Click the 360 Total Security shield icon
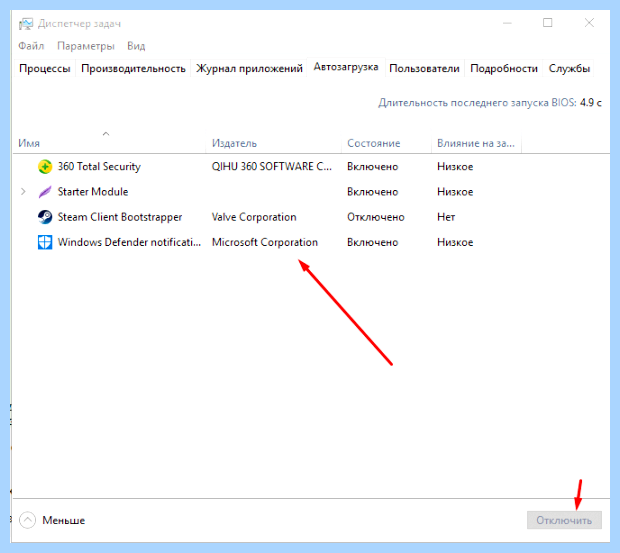This screenshot has height=553, width=620. [x=45, y=166]
